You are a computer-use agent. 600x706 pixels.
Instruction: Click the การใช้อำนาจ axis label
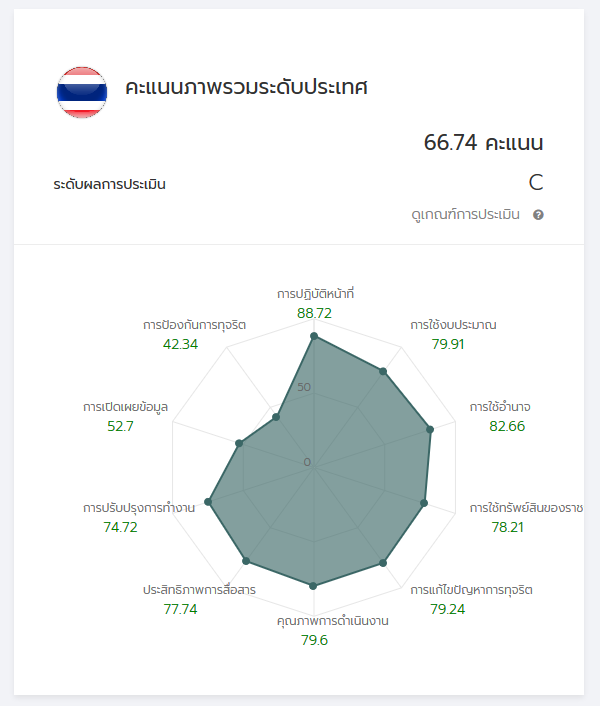(x=500, y=407)
